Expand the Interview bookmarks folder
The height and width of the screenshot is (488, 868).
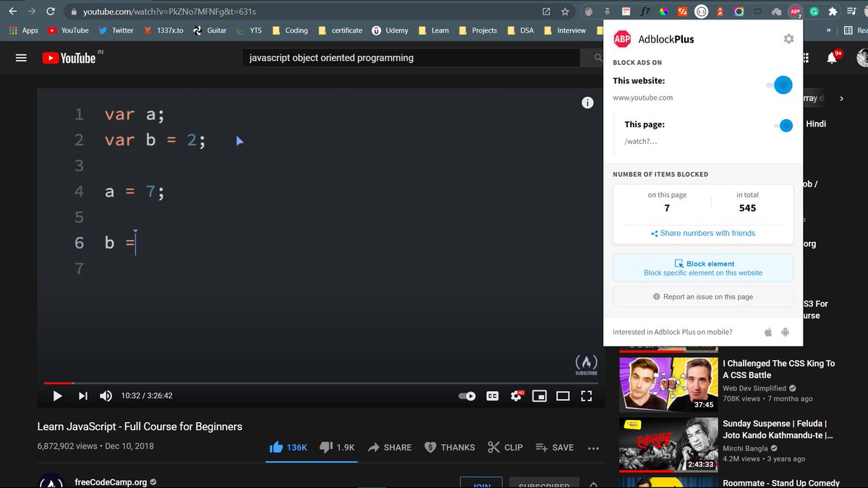(x=565, y=30)
